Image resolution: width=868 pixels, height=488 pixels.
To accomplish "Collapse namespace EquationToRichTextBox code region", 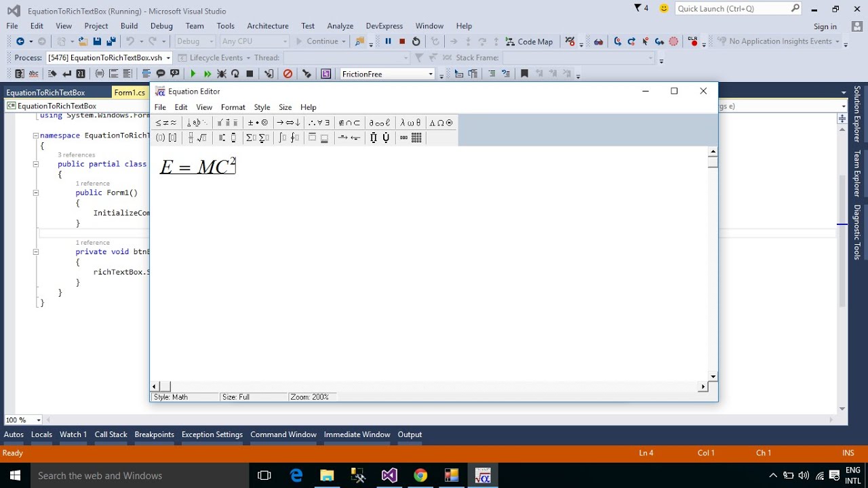I will click(x=35, y=136).
